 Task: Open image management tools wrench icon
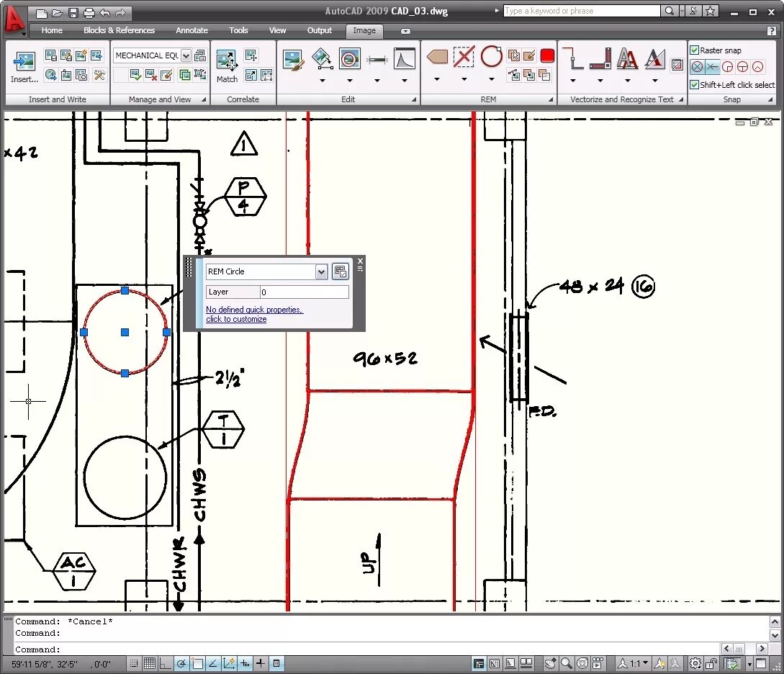[99, 75]
